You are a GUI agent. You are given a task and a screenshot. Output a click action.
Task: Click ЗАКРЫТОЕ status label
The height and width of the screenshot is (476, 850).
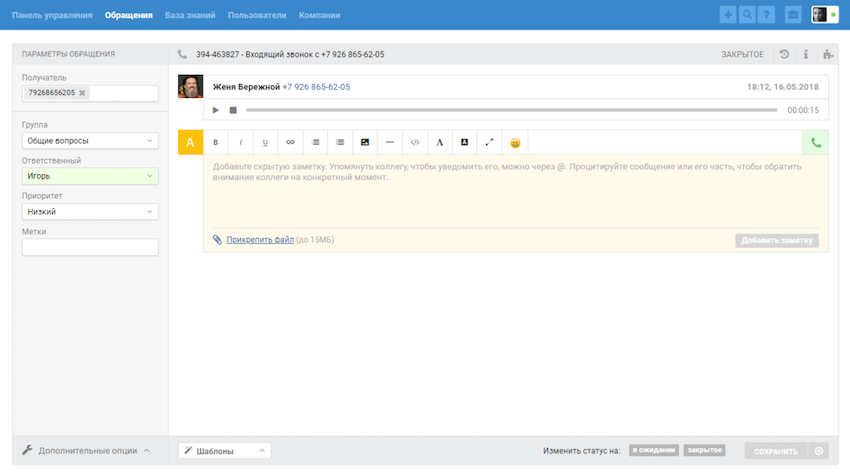742,54
